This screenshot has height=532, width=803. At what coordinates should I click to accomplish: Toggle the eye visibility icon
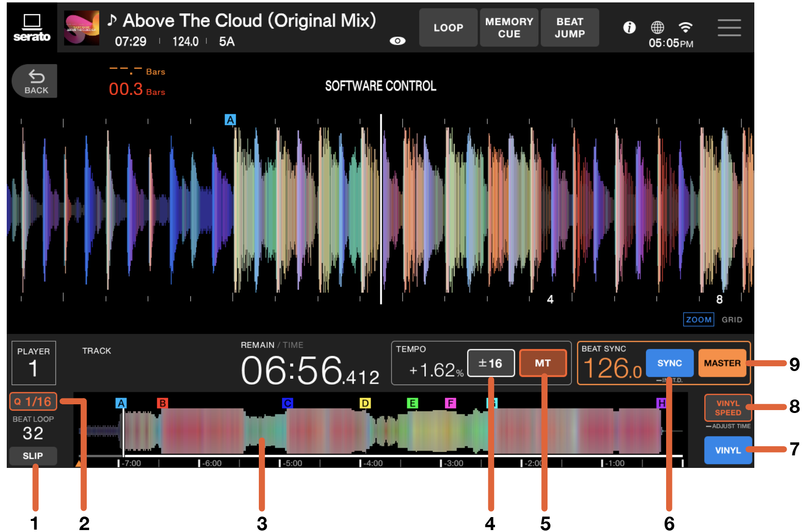coord(397,41)
